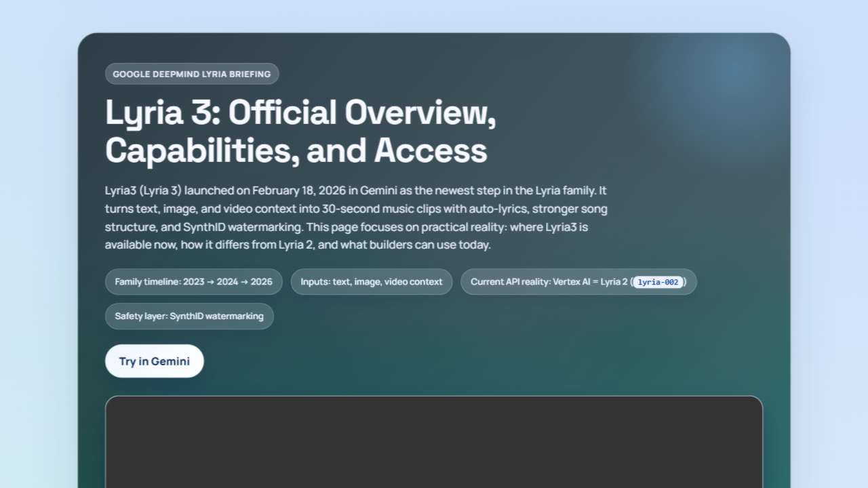Click the text Lyria3 (Lyria 3) starting the paragraph
The width and height of the screenshot is (868, 488).
pos(143,190)
